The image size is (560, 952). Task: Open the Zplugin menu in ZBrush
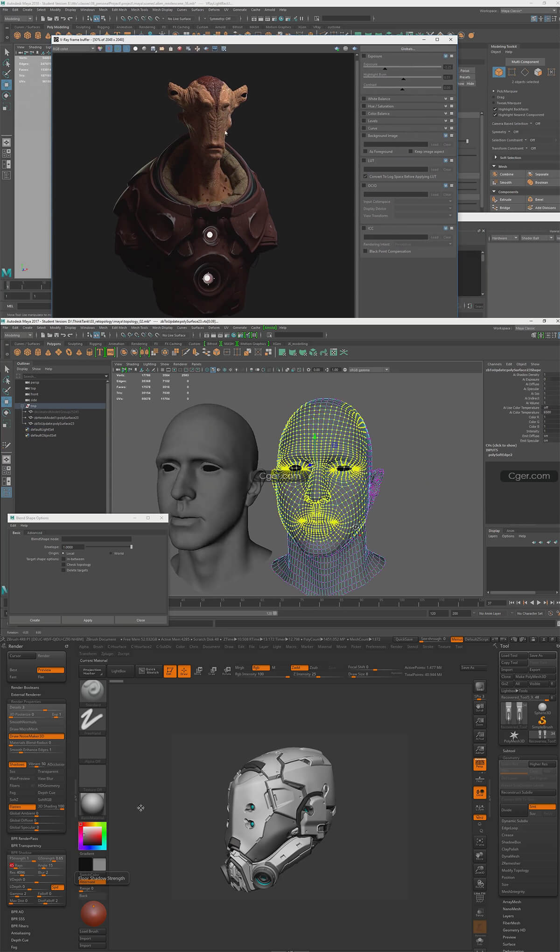(107, 654)
